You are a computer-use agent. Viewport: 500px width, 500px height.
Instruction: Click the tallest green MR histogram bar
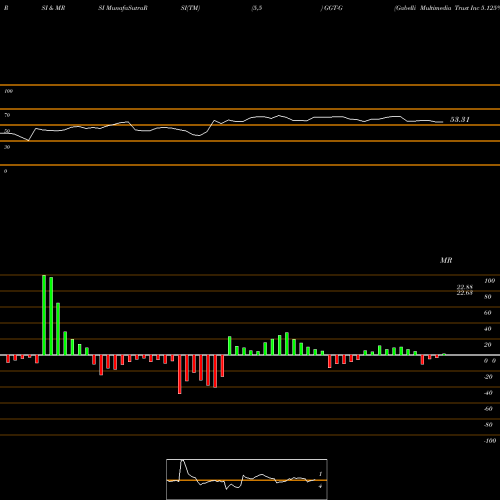pos(44,315)
